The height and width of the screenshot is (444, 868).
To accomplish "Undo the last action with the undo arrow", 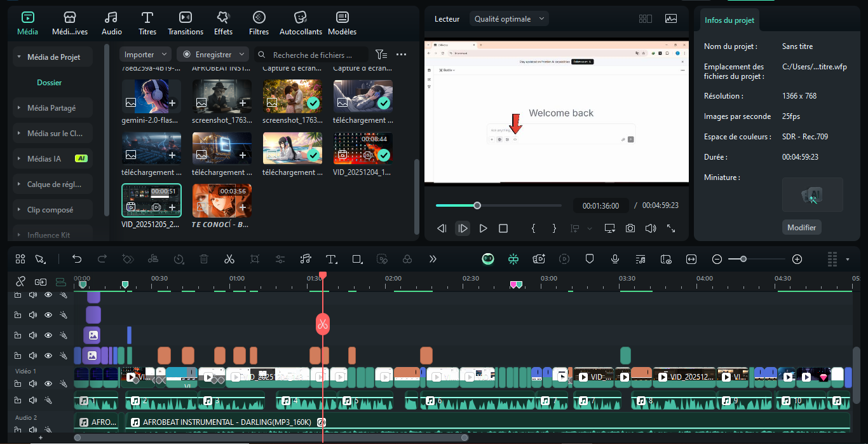I will (77, 259).
